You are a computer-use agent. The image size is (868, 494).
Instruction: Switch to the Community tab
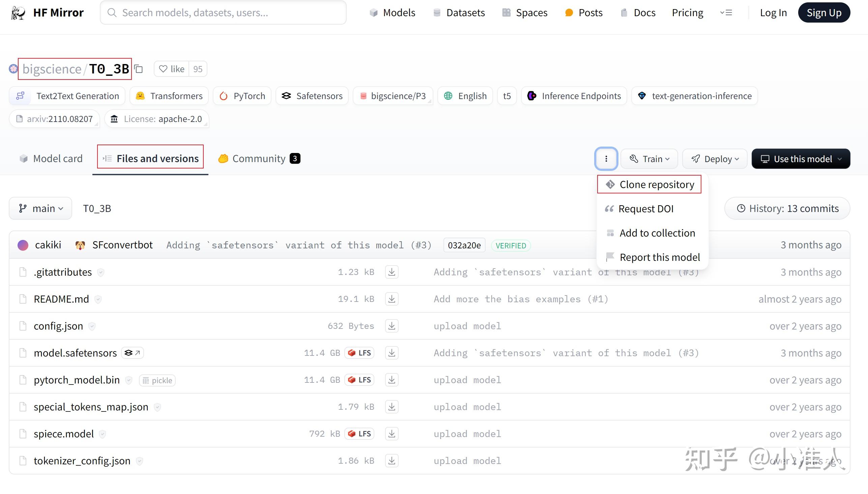coord(259,158)
